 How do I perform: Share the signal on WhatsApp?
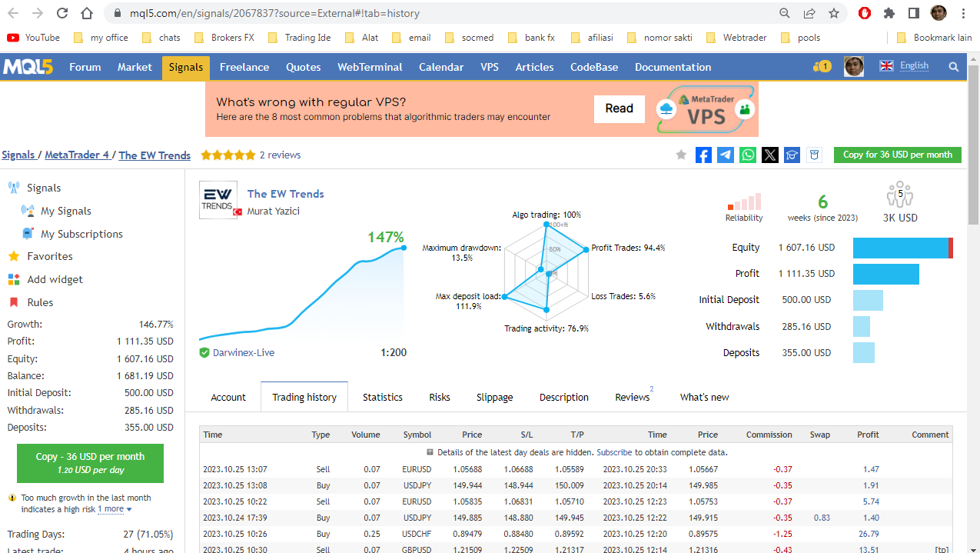coord(748,155)
